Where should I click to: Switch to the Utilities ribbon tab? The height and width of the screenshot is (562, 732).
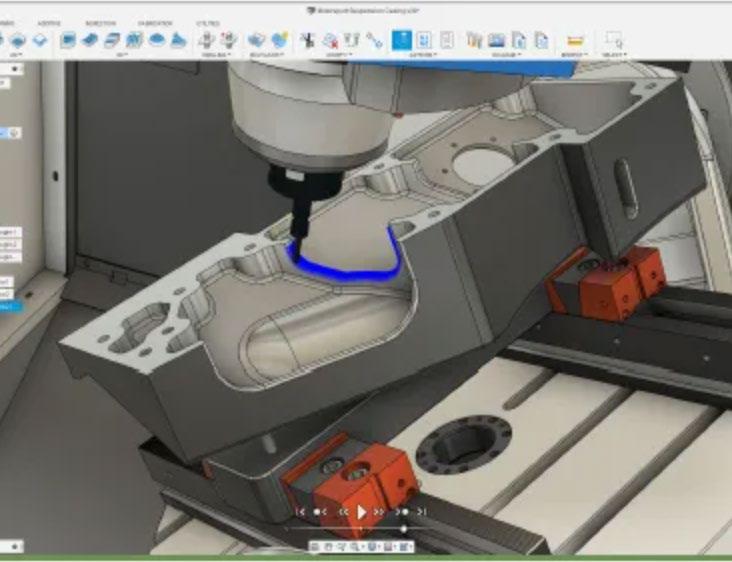pos(208,23)
